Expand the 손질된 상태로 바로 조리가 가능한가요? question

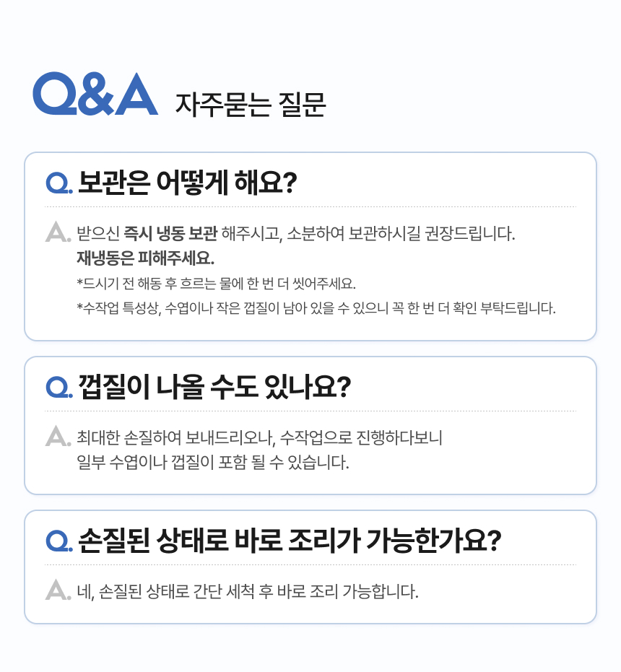[x=289, y=541]
